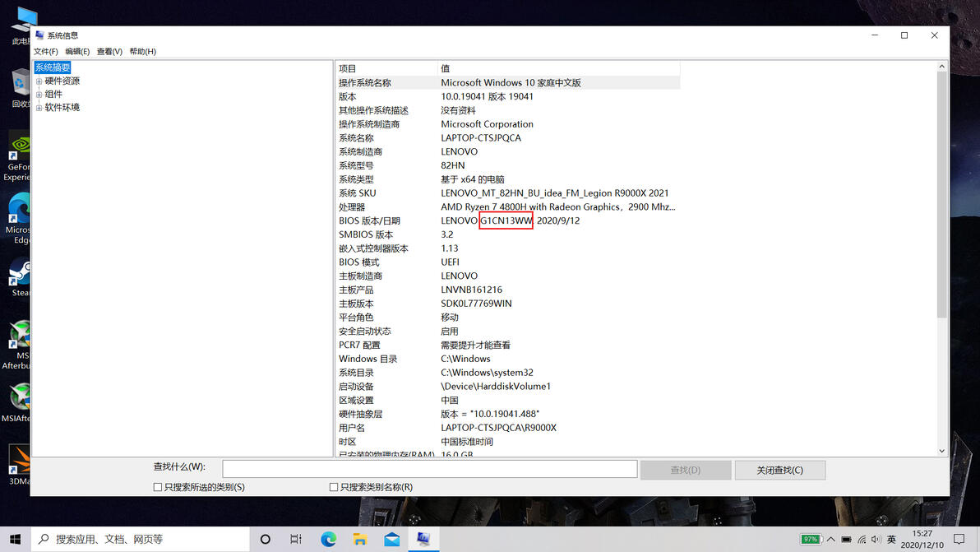Select the Recycle Bin desktop icon

[20, 89]
